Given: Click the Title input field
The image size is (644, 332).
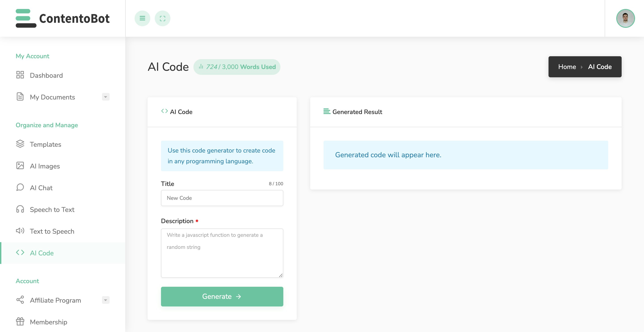Looking at the screenshot, I should coord(222,198).
